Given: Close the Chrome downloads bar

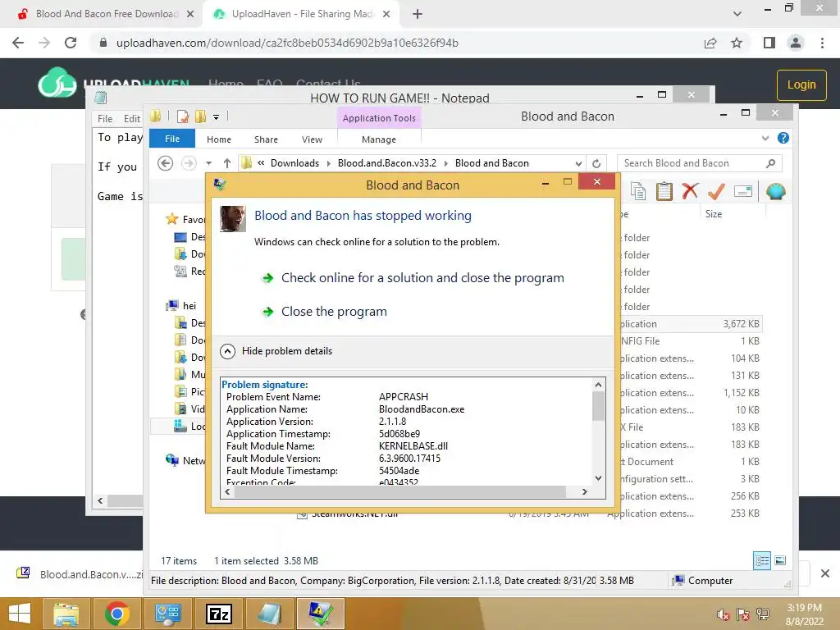Looking at the screenshot, I should [x=825, y=573].
